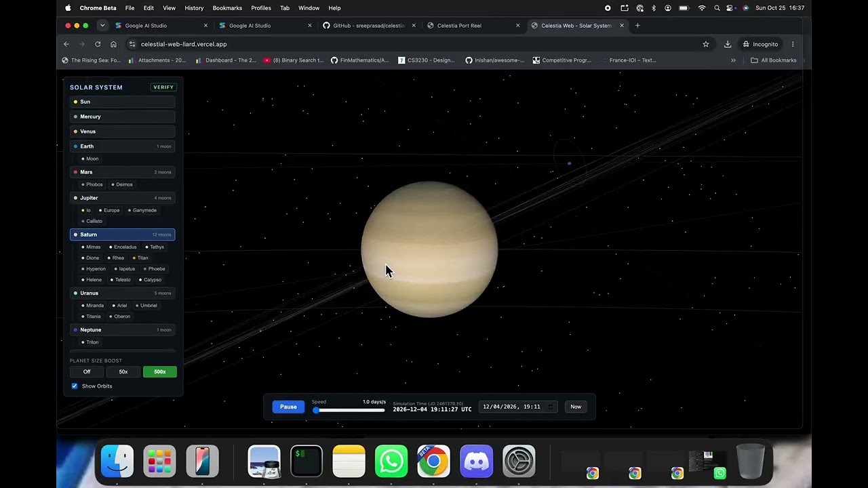The image size is (868, 488).
Task: Set planet size boost to 50x
Action: pos(123,371)
